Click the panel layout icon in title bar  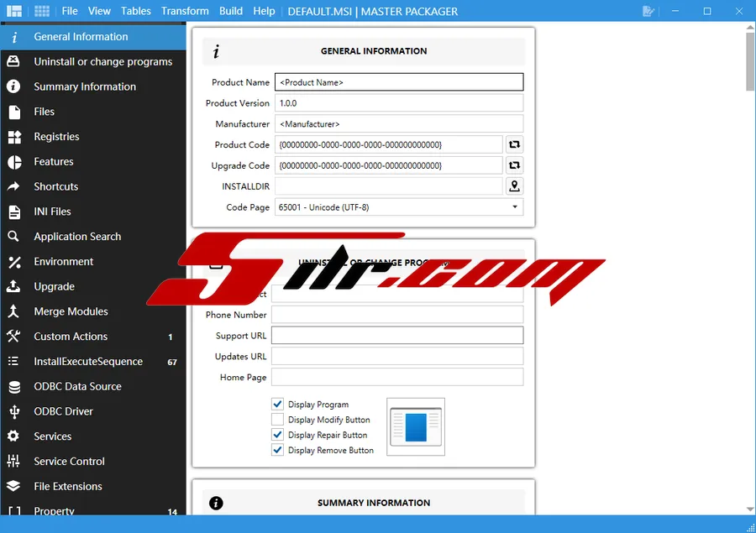[14, 11]
